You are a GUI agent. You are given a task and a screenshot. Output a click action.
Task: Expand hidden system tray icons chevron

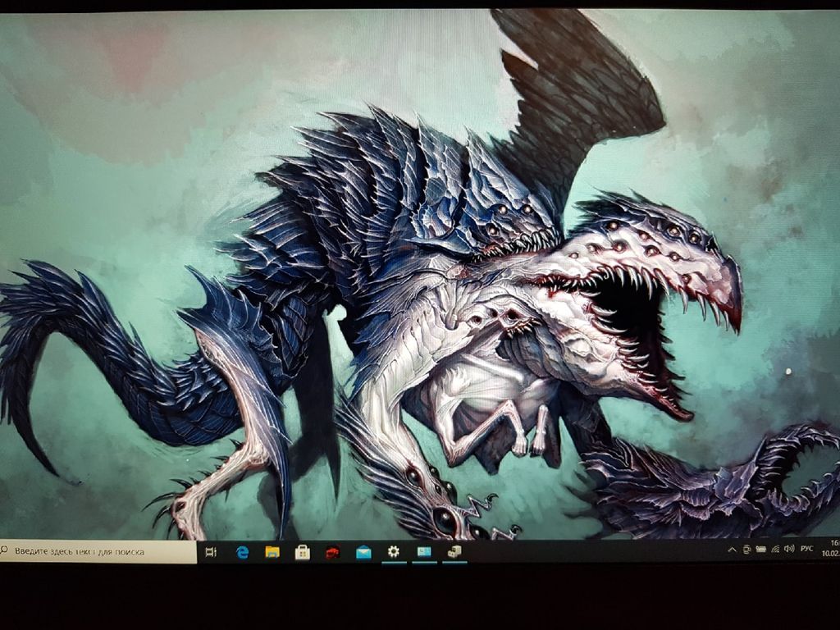pos(732,548)
